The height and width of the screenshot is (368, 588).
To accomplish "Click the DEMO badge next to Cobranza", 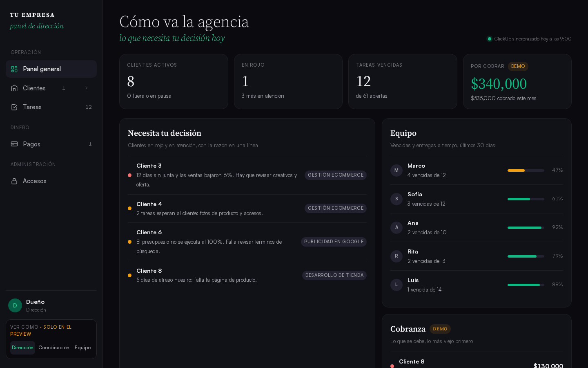I will point(440,329).
